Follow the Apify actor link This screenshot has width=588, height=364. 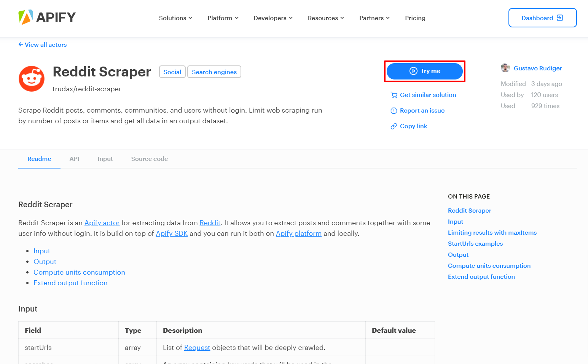pyautogui.click(x=102, y=223)
